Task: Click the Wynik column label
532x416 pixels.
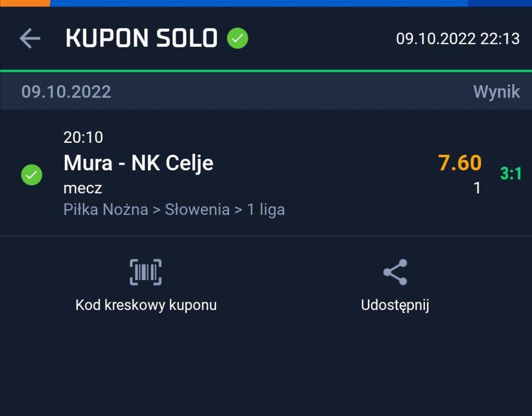Action: (x=496, y=92)
